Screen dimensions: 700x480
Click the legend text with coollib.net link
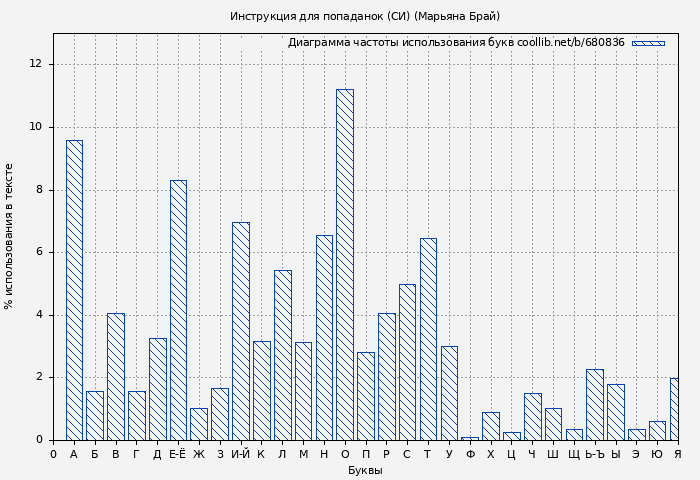click(x=456, y=43)
